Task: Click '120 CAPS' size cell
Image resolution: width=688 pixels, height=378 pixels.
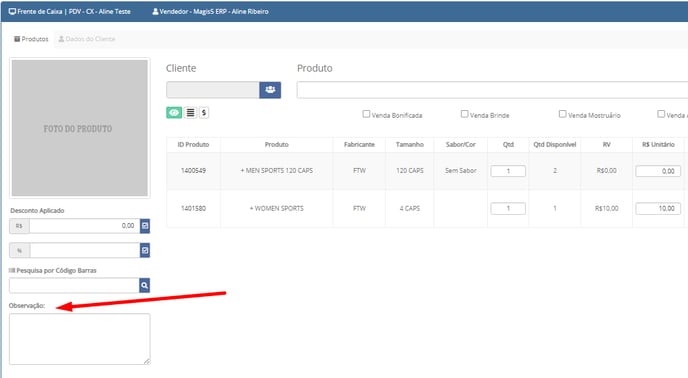Action: [410, 170]
